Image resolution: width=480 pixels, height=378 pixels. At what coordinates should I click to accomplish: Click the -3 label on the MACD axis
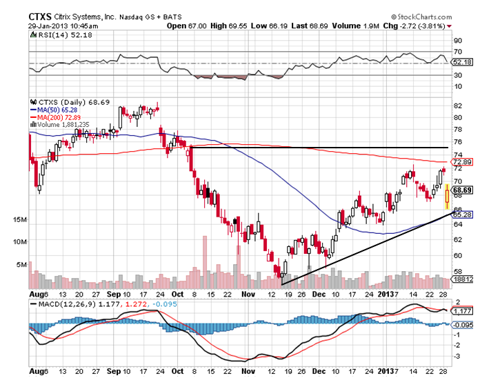(x=457, y=357)
